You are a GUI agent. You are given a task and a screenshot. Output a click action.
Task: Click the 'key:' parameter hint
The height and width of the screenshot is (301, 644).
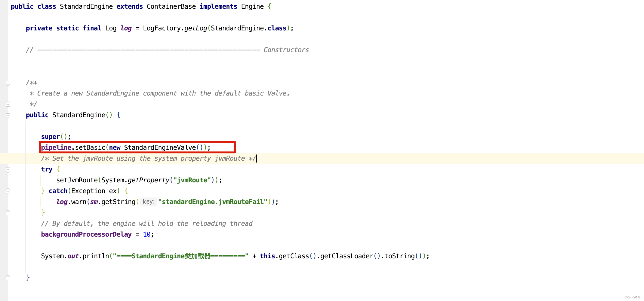coord(149,202)
